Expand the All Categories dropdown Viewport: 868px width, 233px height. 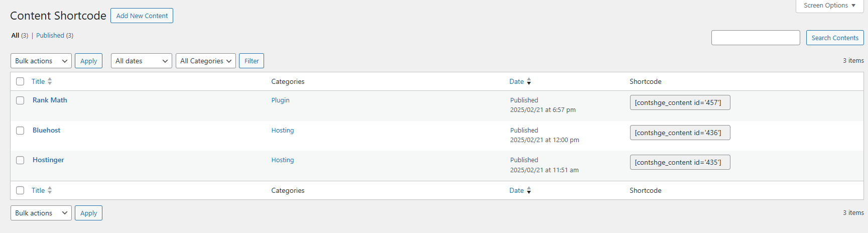tap(206, 61)
